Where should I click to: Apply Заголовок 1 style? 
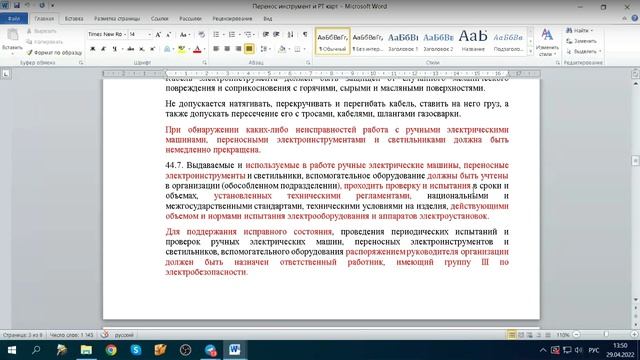[403, 41]
